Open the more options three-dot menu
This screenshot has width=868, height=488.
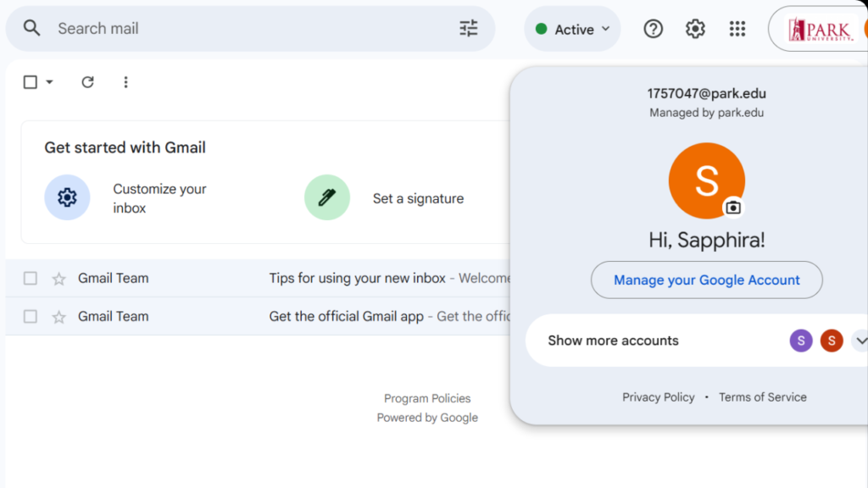pos(125,81)
